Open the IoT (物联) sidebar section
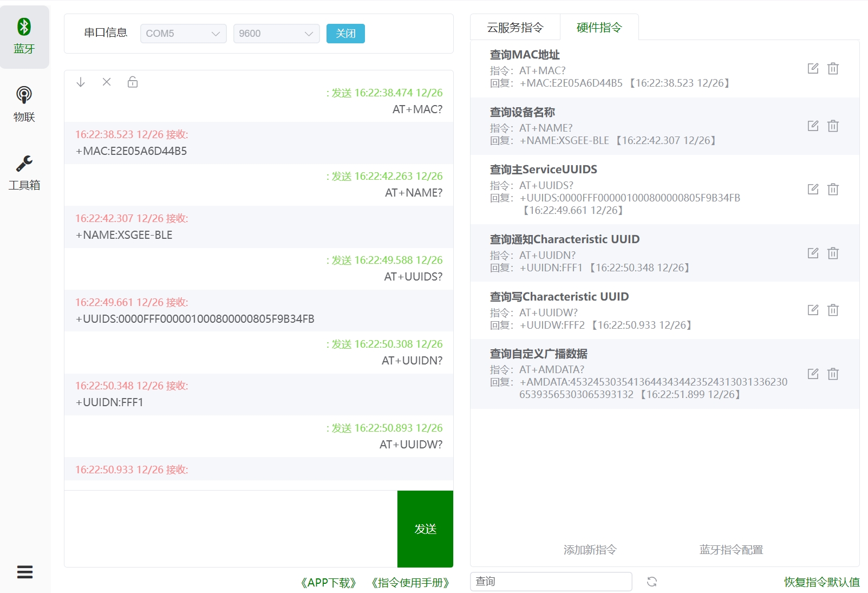 point(24,105)
